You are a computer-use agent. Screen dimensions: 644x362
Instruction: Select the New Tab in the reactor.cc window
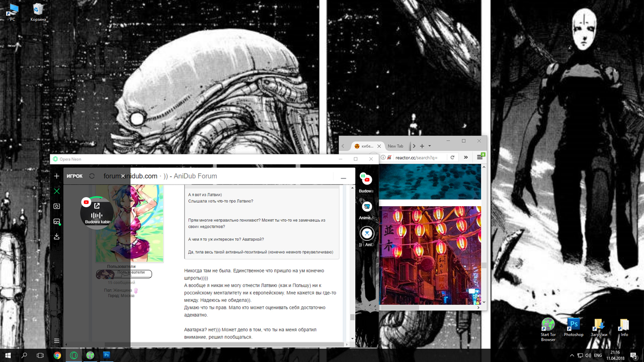395,146
